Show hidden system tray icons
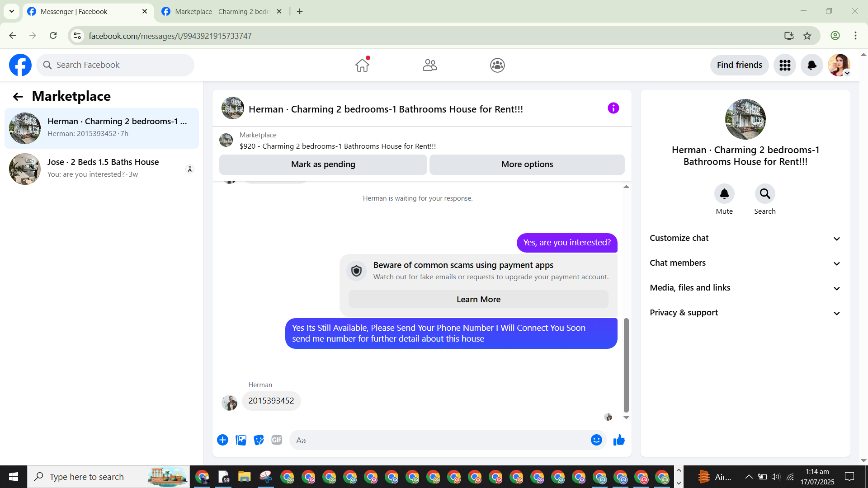The width and height of the screenshot is (868, 488). coord(749,477)
